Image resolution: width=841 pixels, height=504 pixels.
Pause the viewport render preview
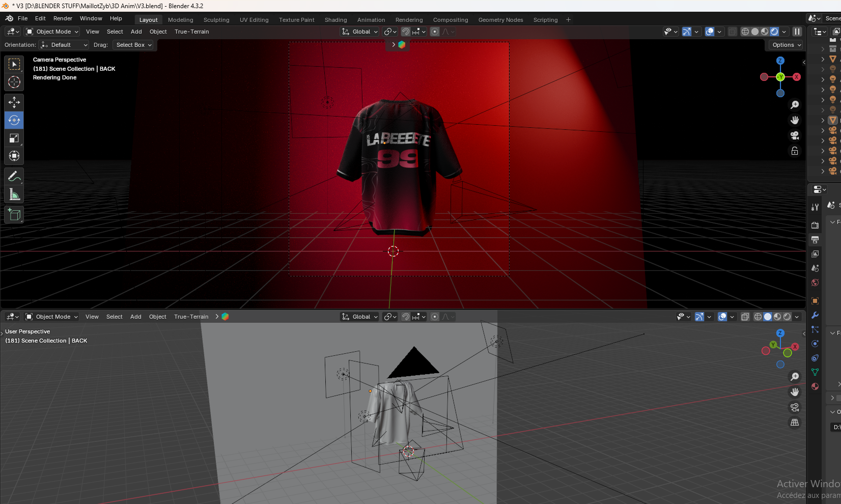click(x=797, y=32)
